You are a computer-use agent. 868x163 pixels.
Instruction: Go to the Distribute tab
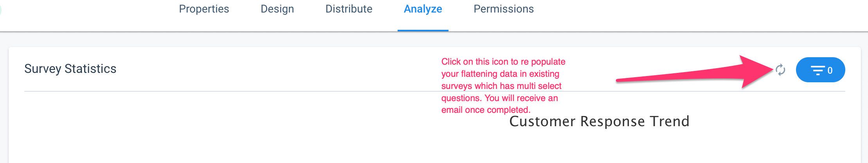349,9
